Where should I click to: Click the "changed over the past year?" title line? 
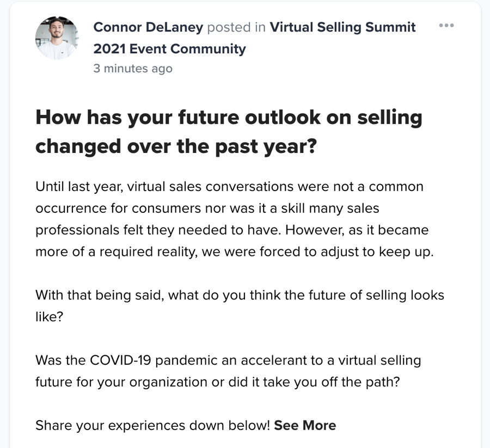click(176, 146)
